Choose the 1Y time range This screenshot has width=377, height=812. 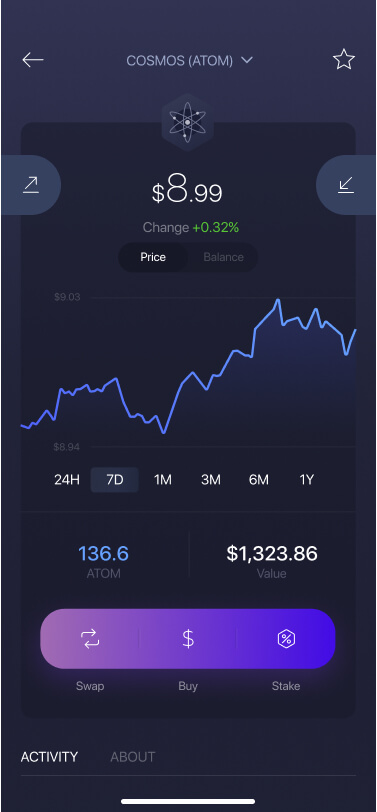coord(307,480)
